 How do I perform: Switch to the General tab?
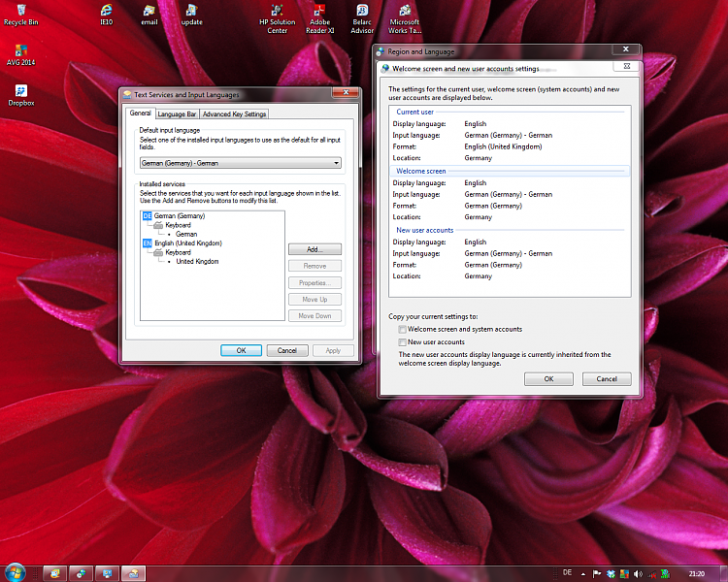(x=140, y=113)
